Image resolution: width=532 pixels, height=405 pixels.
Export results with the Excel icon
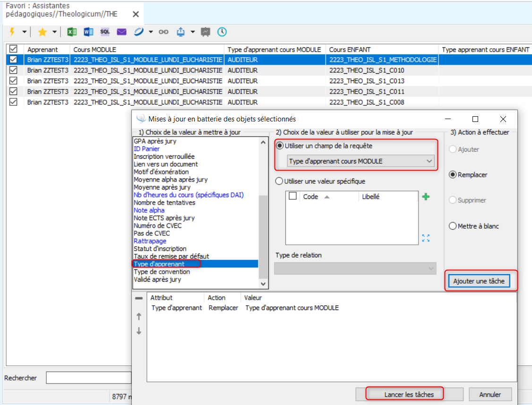pyautogui.click(x=72, y=32)
